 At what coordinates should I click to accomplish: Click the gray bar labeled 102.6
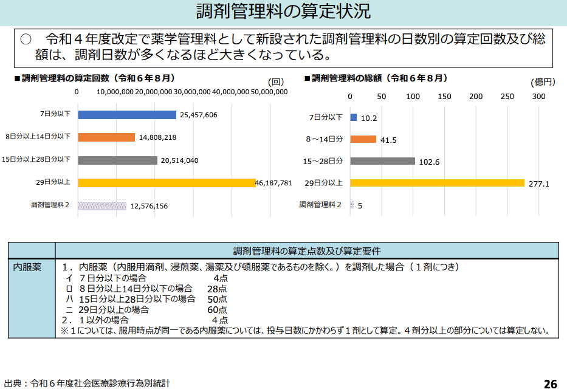coord(382,161)
